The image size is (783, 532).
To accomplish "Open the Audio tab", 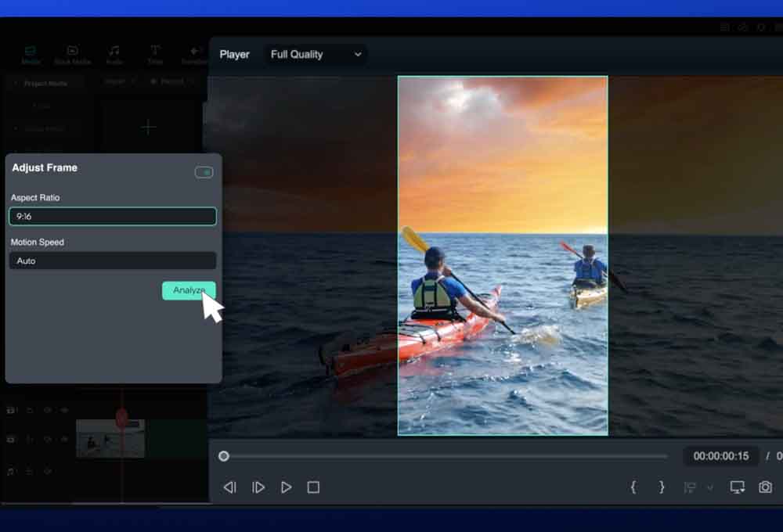I will tap(114, 55).
